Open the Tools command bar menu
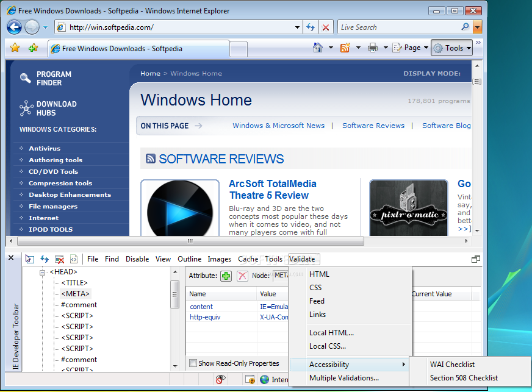 click(x=451, y=48)
